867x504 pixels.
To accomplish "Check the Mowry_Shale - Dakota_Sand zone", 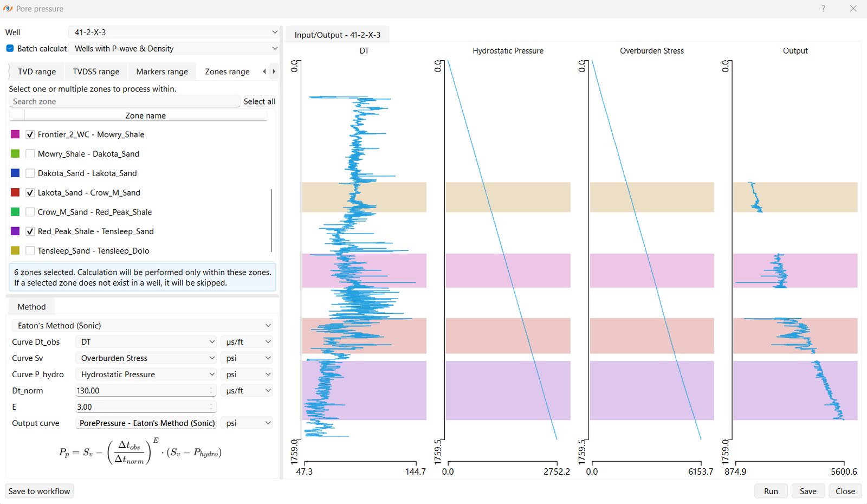I will [x=30, y=154].
